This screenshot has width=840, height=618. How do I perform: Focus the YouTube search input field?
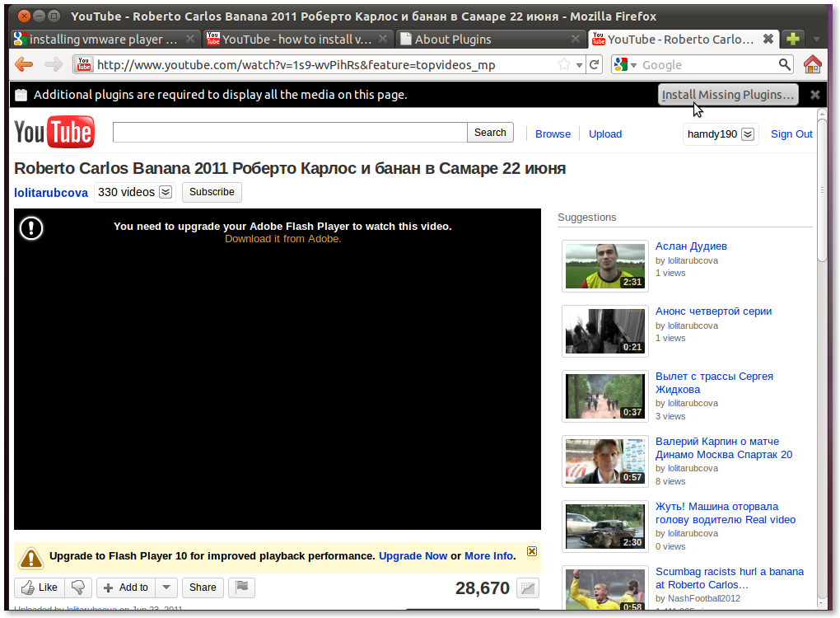tap(290, 133)
